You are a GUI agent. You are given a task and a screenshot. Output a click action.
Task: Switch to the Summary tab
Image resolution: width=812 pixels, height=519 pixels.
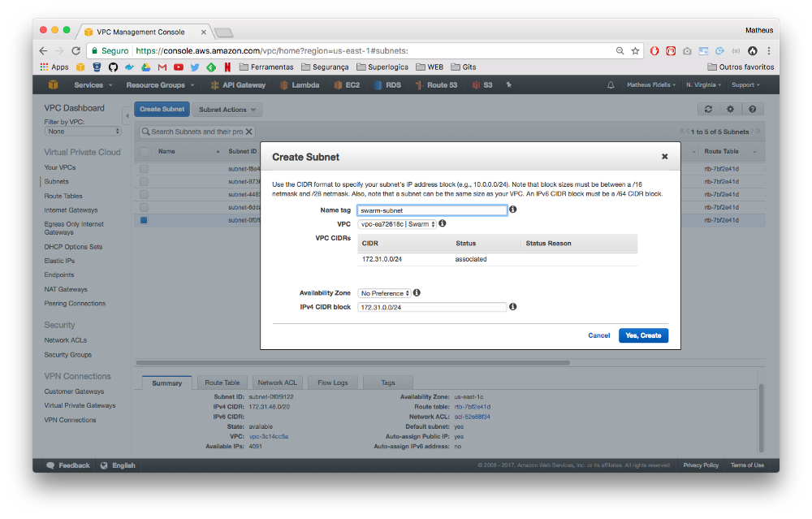pos(166,383)
